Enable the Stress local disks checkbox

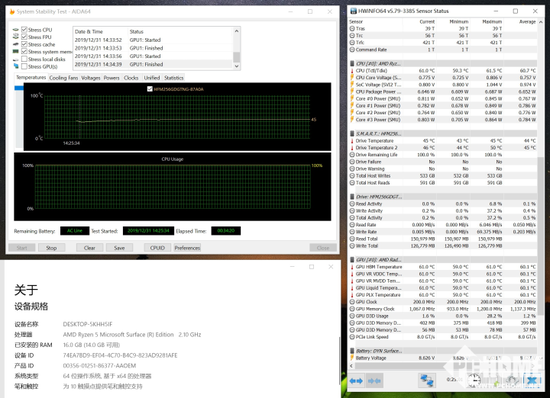24,59
